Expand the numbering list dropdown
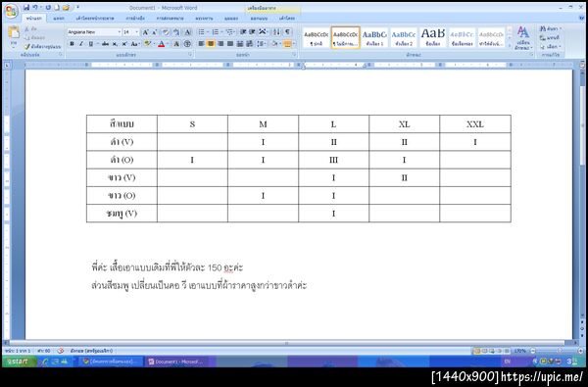Image resolution: width=588 pixels, height=387 pixels. (222, 32)
